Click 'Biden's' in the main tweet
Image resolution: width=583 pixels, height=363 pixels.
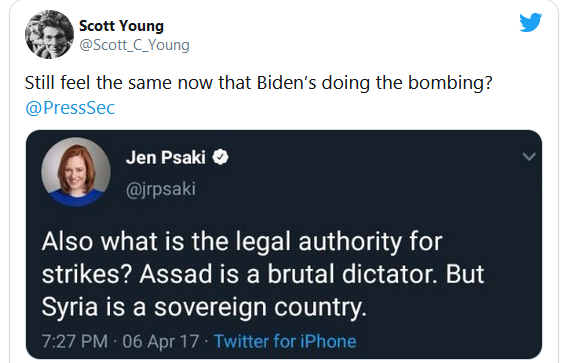point(286,83)
